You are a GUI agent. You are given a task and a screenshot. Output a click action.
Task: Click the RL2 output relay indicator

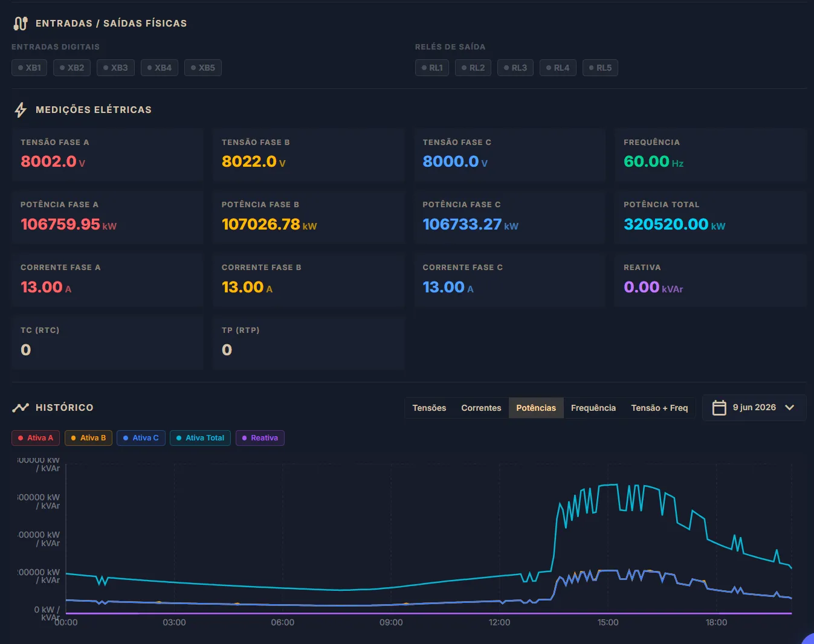(473, 68)
